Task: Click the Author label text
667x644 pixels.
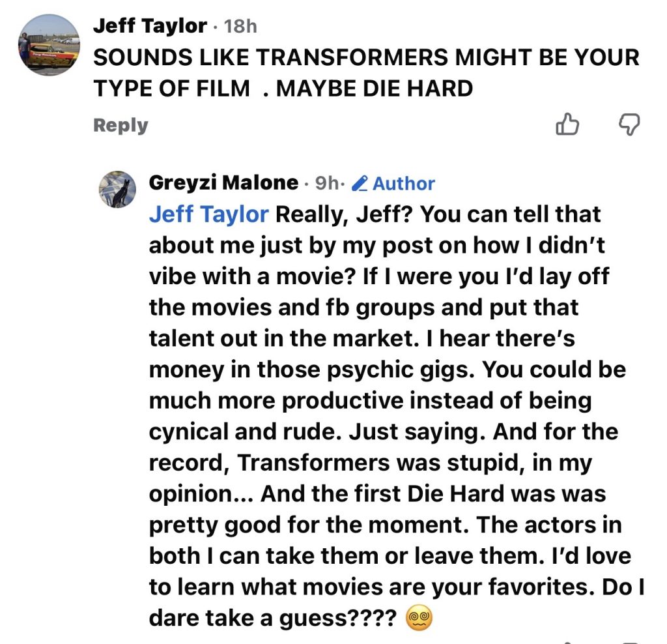Action: [x=404, y=184]
